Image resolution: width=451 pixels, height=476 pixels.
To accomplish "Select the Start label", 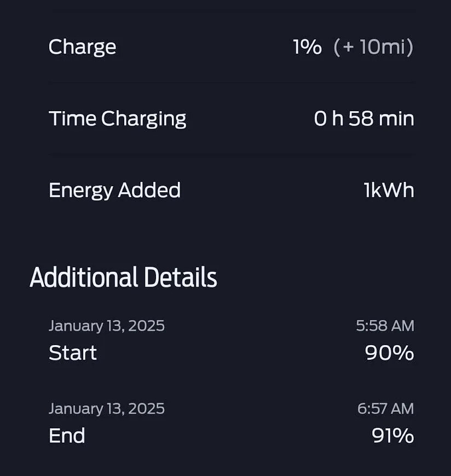I will point(73,353).
